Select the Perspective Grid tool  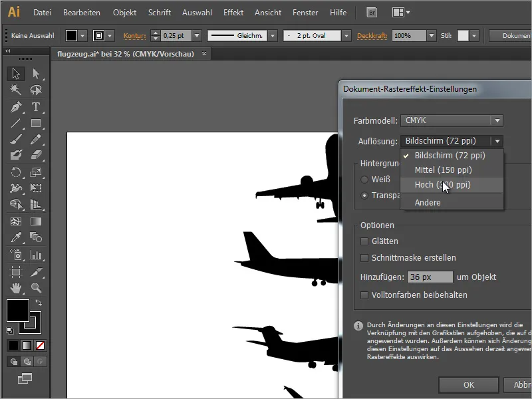(36, 204)
